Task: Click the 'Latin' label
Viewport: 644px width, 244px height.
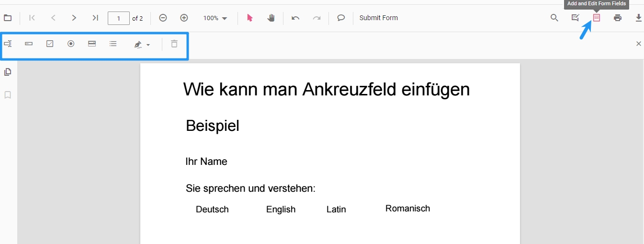Action: pos(336,209)
